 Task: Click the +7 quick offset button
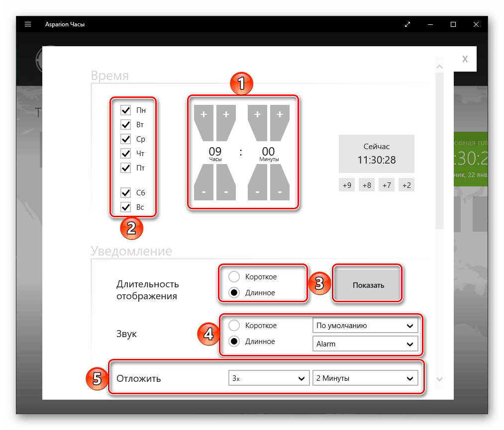coord(387,185)
